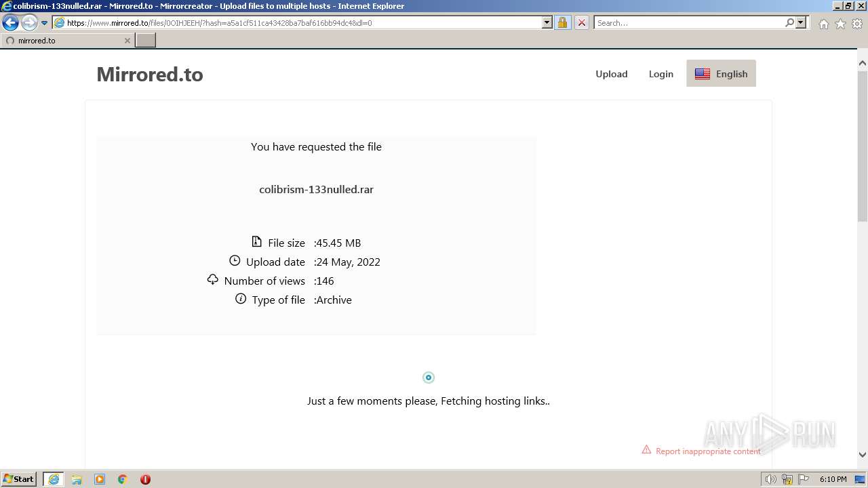Click the magnifier search icon
This screenshot has width=868, height=488.
tap(789, 22)
